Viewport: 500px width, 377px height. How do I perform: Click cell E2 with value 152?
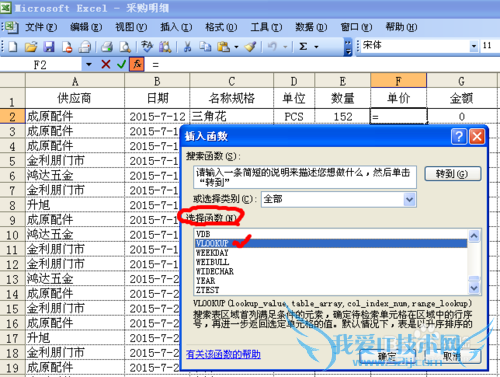pos(343,116)
